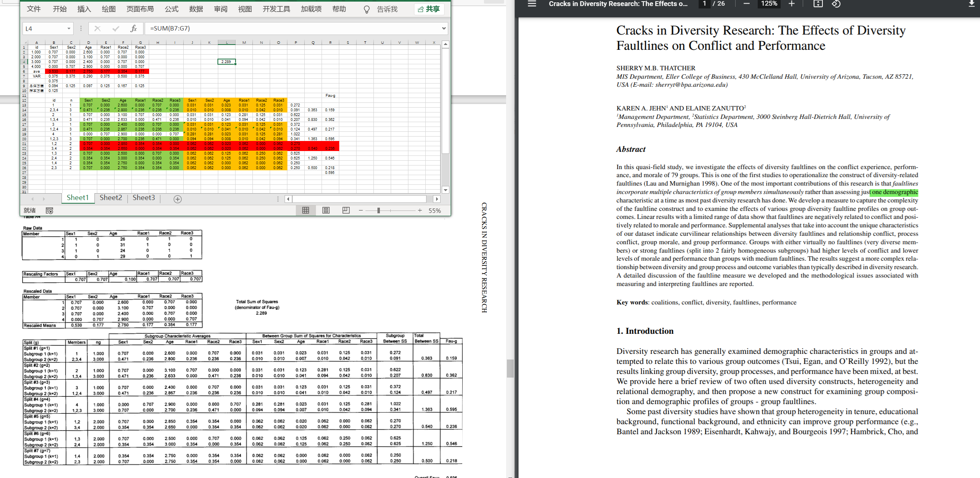Rotate the PDF with the rotate icon
This screenshot has height=478, width=980.
pos(836,4)
